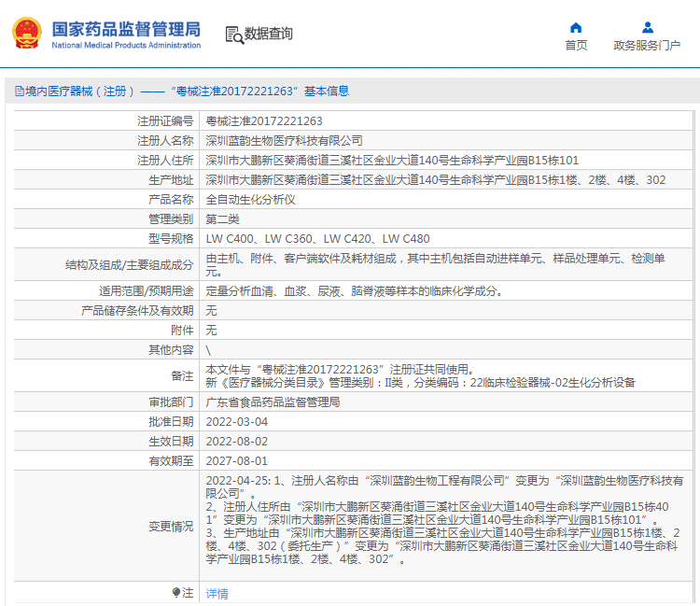The image size is (700, 606).
Task: Select approval date 2022-03-04
Action: [x=237, y=422]
